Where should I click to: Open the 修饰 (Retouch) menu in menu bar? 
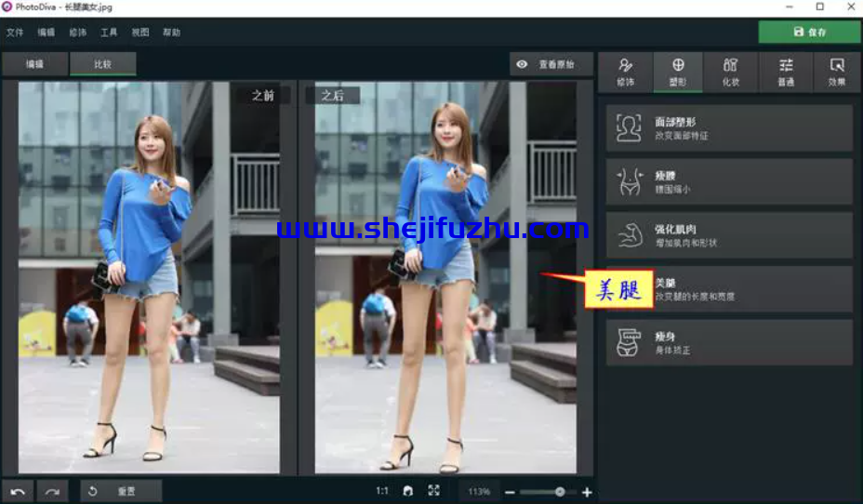[x=77, y=33]
